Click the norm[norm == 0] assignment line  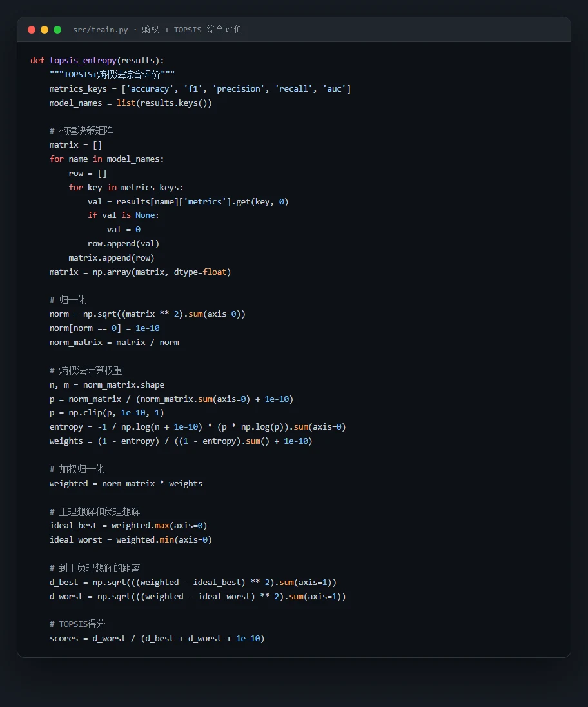104,328
